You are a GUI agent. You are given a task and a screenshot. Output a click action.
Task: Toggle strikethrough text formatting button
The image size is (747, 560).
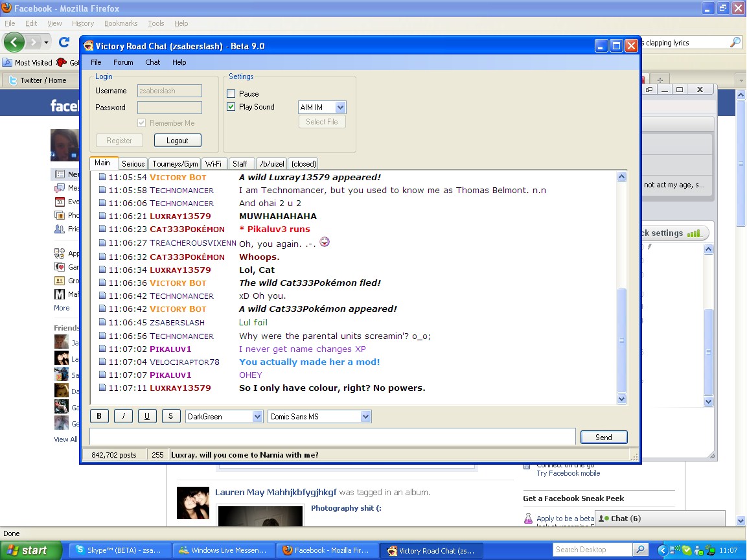[170, 416]
